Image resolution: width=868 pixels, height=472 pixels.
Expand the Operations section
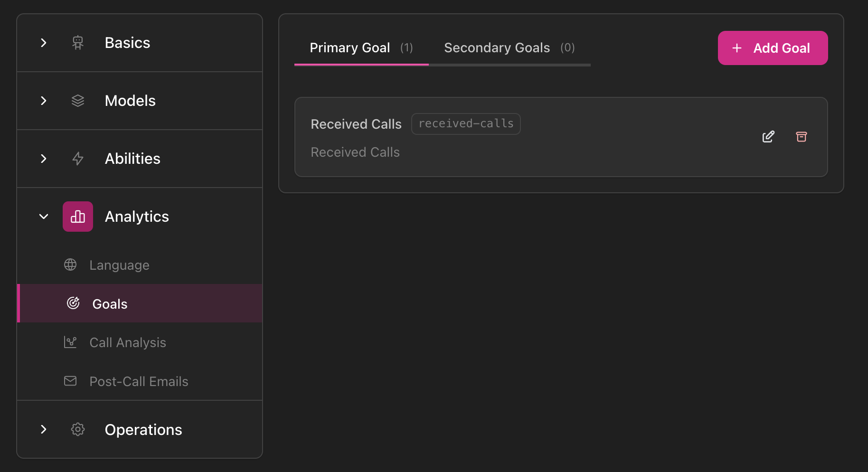(x=43, y=429)
